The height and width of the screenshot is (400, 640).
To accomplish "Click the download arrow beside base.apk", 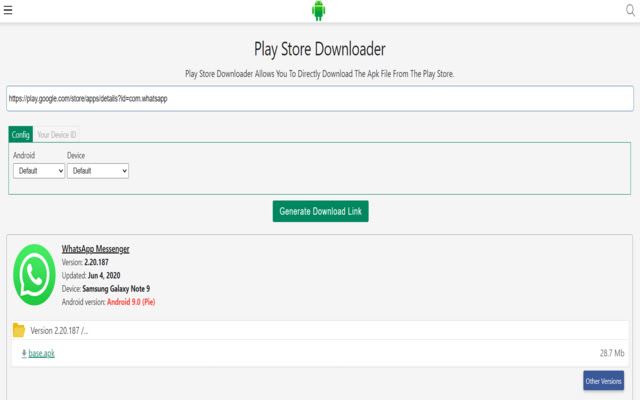I will [24, 353].
